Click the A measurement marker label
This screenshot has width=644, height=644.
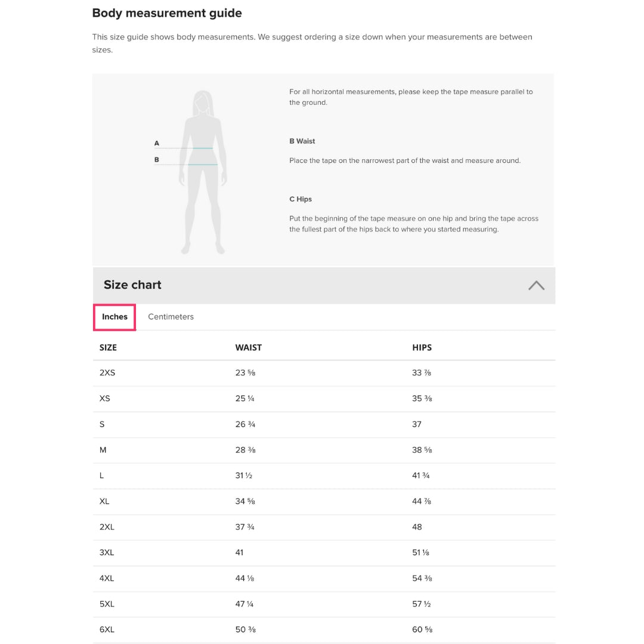click(157, 143)
